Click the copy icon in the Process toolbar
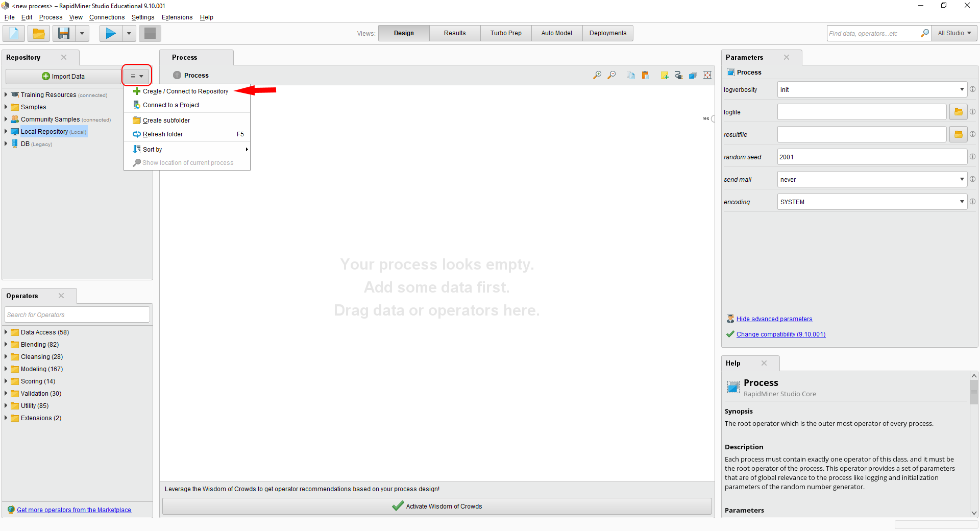980x531 pixels. [631, 76]
